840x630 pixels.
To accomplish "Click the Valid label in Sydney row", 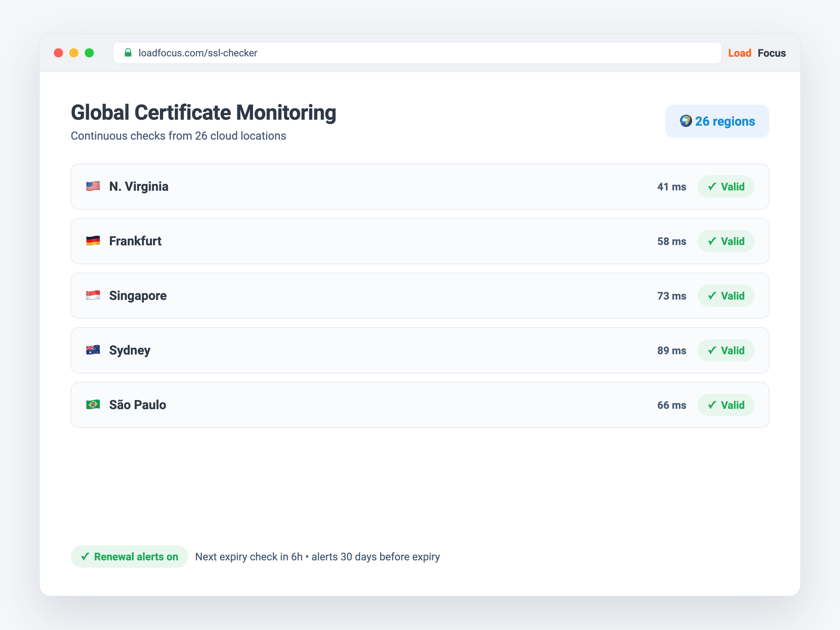I will coord(733,350).
